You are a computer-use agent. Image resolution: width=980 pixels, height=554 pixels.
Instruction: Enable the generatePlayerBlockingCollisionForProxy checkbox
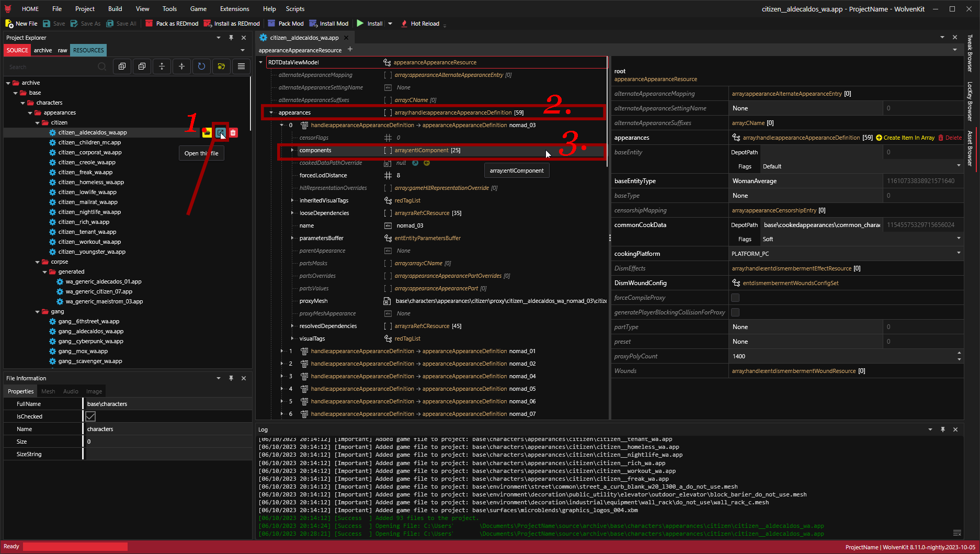coord(735,312)
